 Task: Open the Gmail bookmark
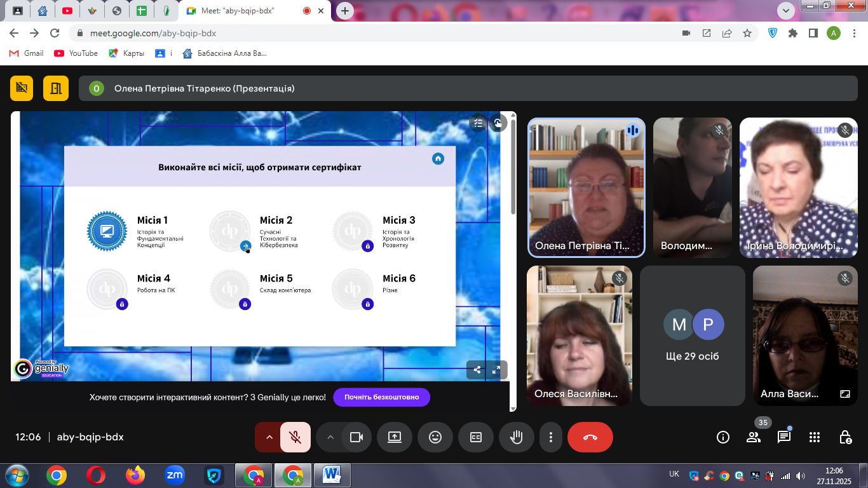pos(27,53)
